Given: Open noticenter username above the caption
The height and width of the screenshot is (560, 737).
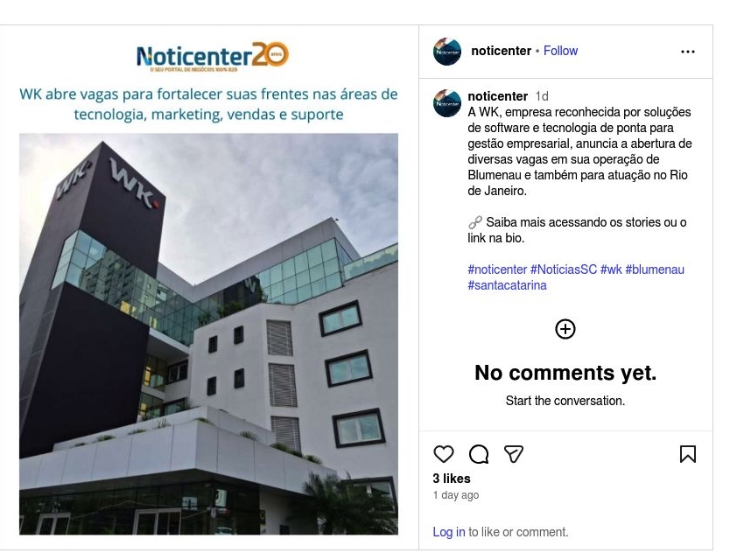Looking at the screenshot, I should click(x=498, y=96).
